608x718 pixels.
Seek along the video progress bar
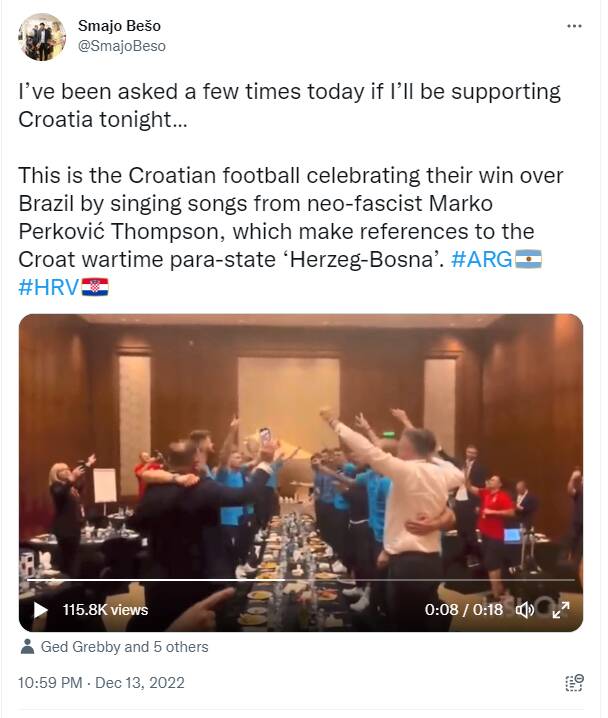300,580
